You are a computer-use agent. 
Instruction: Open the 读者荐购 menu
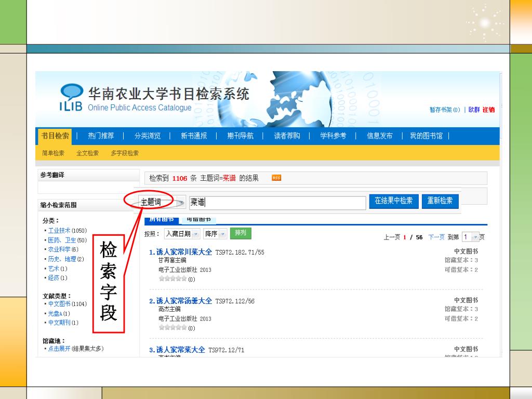click(287, 136)
